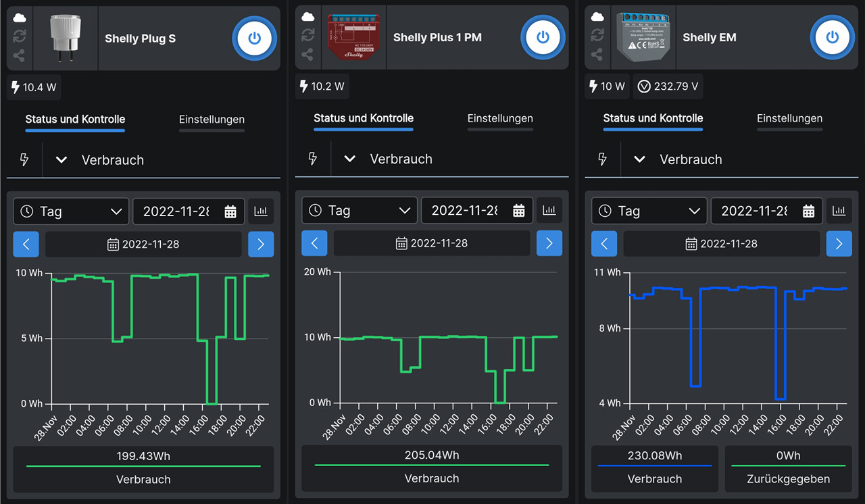The image size is (865, 504).
Task: Click share icon on Shelly Plug S card
Action: click(x=19, y=56)
